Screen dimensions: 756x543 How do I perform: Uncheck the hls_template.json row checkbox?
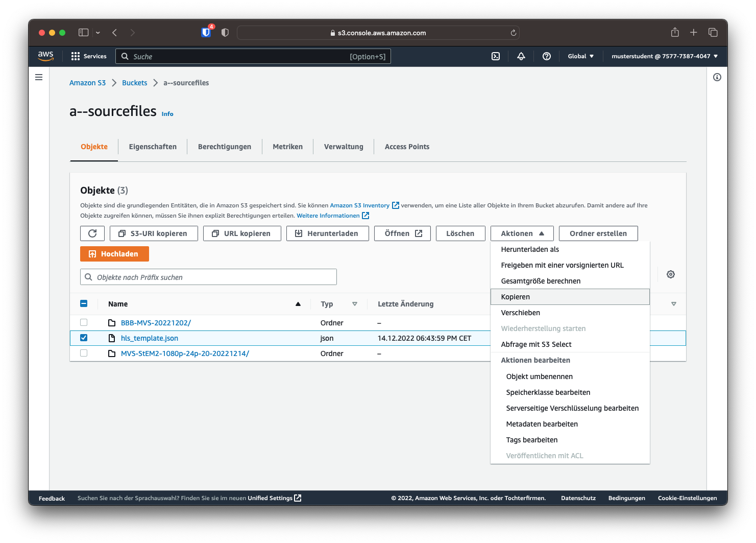click(84, 338)
